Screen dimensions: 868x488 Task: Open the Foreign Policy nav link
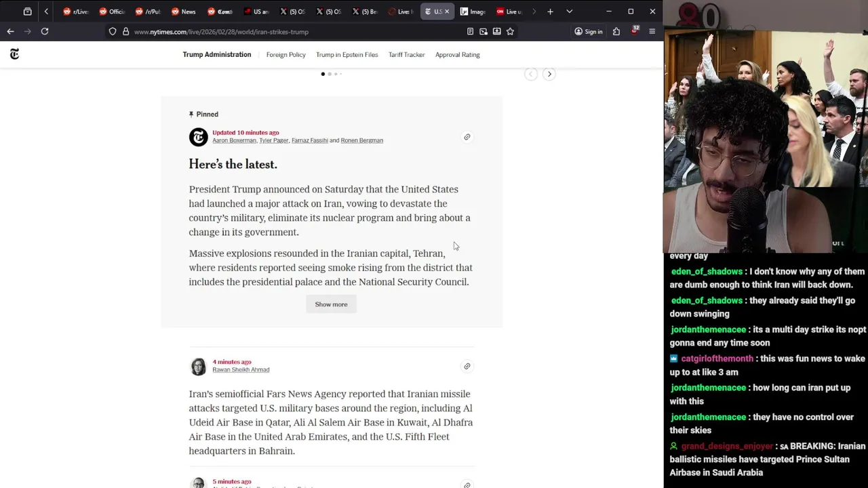coord(285,54)
